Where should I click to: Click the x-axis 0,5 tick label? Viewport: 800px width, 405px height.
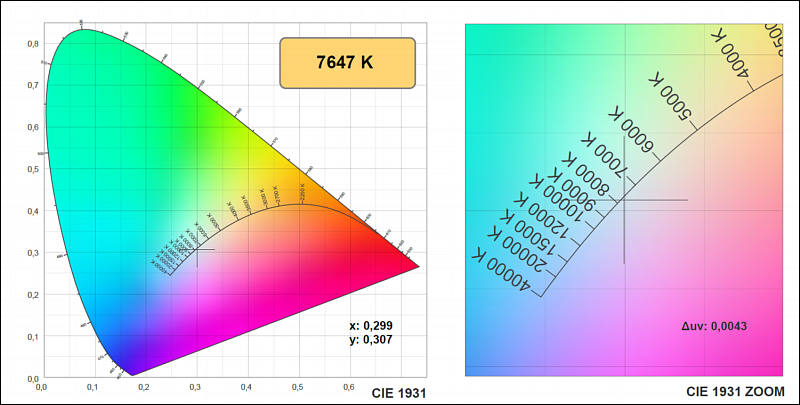click(298, 388)
